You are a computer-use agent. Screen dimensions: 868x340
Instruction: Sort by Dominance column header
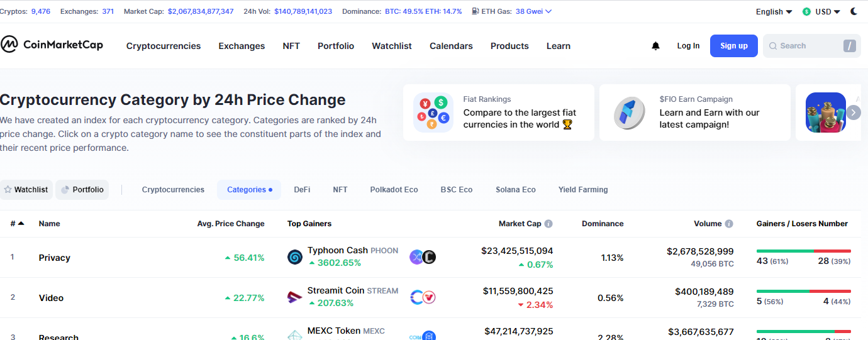tap(603, 224)
